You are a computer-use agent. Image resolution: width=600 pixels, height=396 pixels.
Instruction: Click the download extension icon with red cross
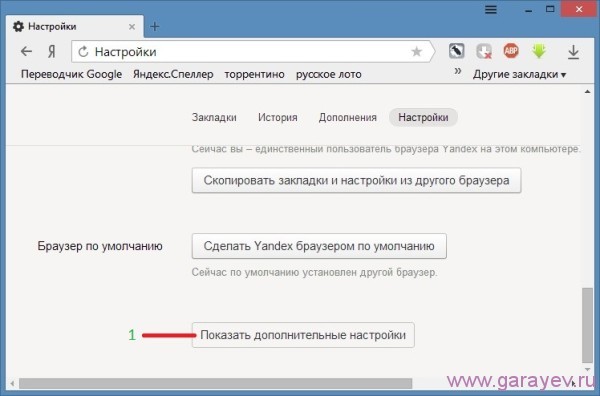(484, 51)
